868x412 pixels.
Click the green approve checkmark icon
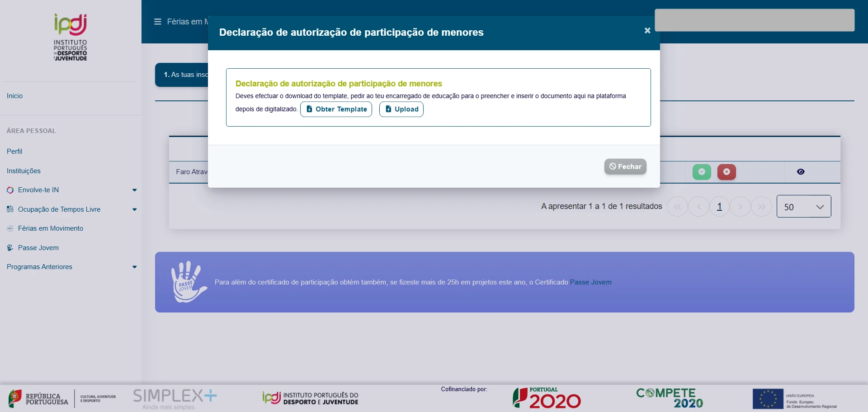tap(702, 172)
